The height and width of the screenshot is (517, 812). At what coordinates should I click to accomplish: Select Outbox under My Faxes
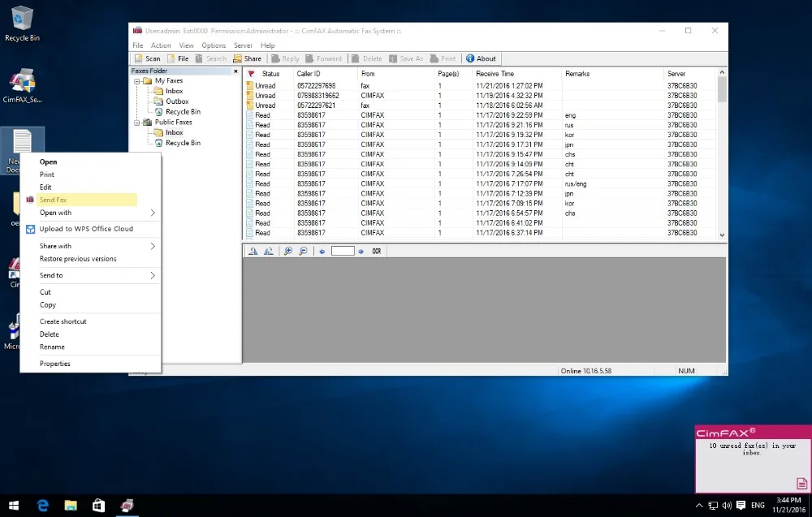(177, 101)
